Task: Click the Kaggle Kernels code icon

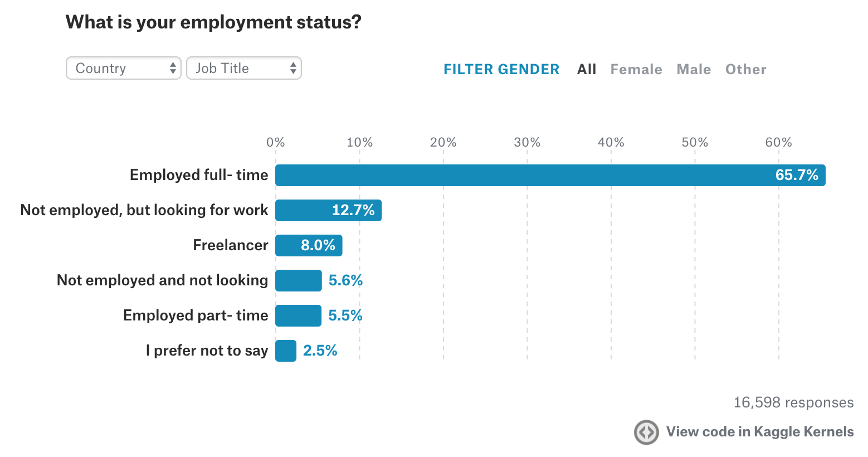Action: coord(646,432)
